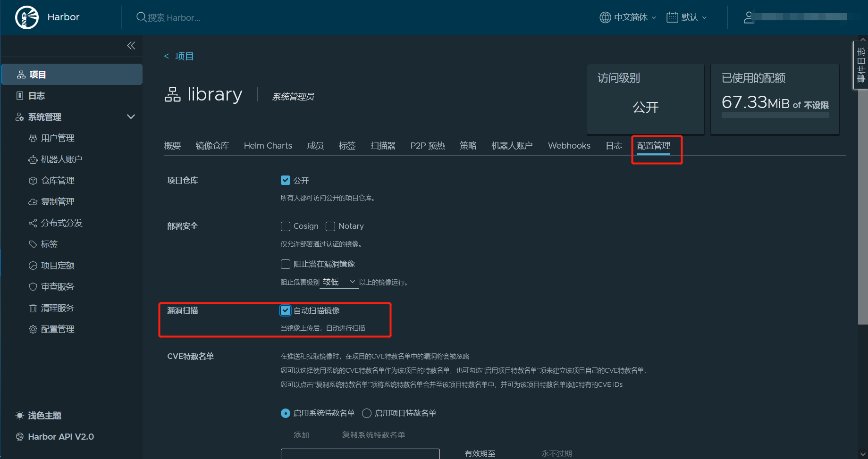The image size is (868, 459).
Task: Click the Harbor lighthouse logo
Action: tap(27, 17)
